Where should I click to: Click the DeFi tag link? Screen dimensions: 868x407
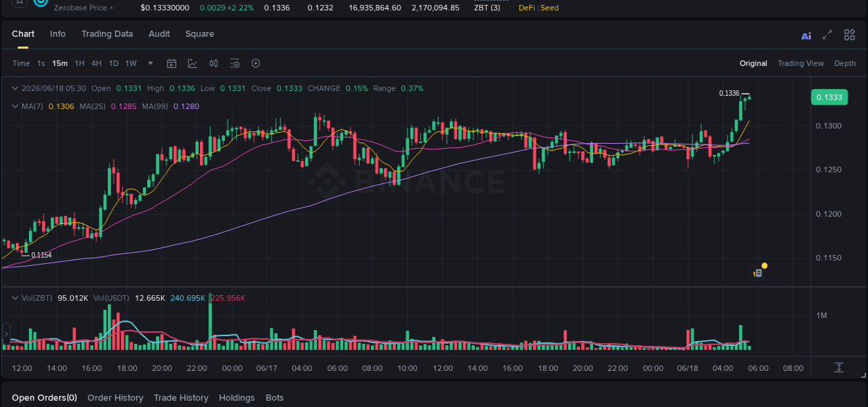(x=527, y=8)
